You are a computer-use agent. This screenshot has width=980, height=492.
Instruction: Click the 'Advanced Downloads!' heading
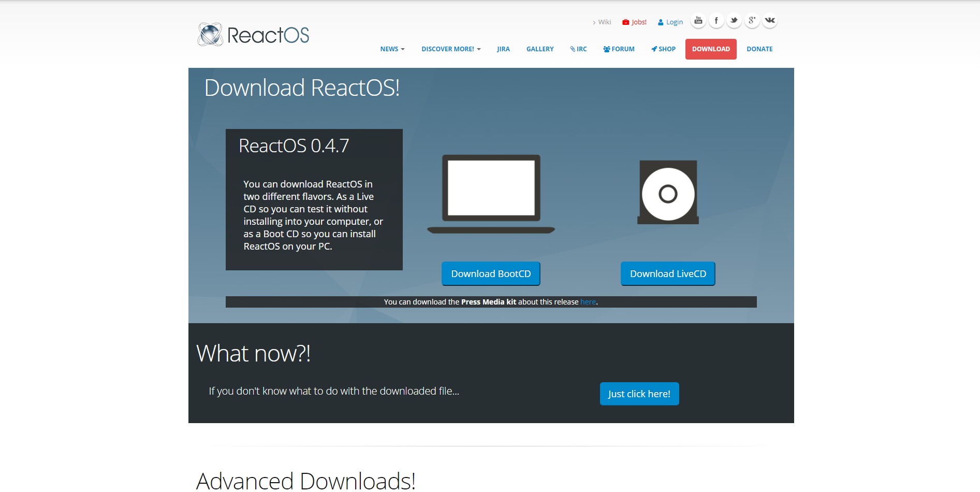point(306,481)
